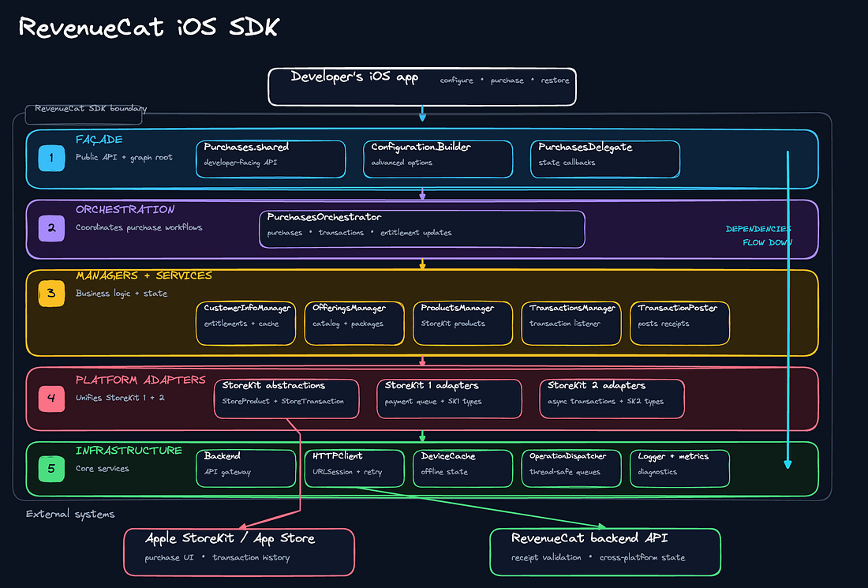Click the number 5 Infrastructure badge
This screenshot has width=868, height=588.
[51, 468]
